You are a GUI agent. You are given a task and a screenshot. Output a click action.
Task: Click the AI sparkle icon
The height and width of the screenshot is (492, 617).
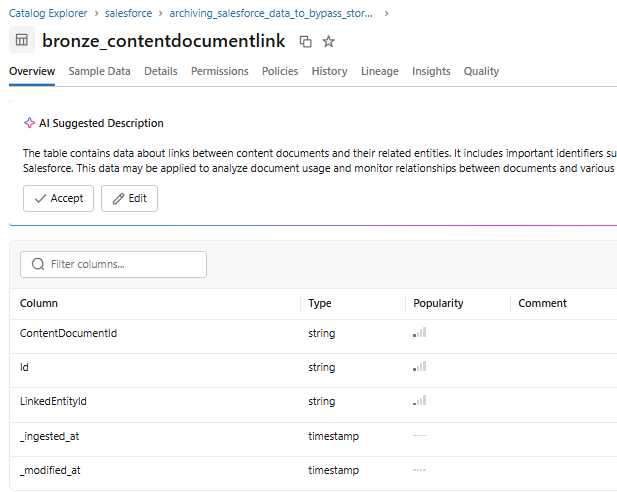pos(29,123)
